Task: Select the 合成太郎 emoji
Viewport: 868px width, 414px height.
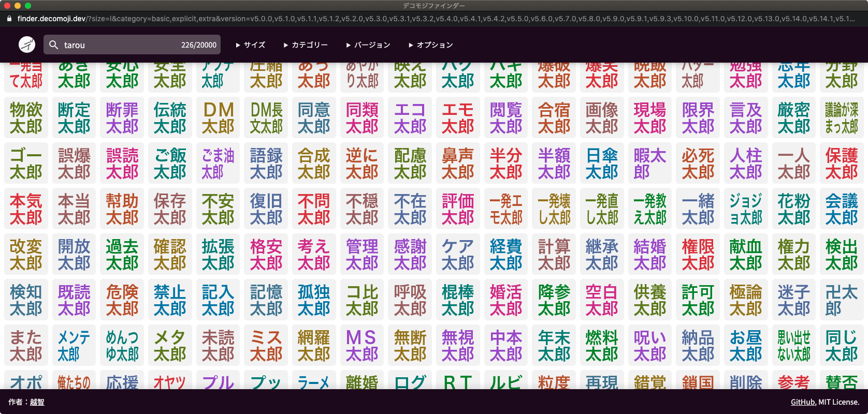Action: click(314, 164)
